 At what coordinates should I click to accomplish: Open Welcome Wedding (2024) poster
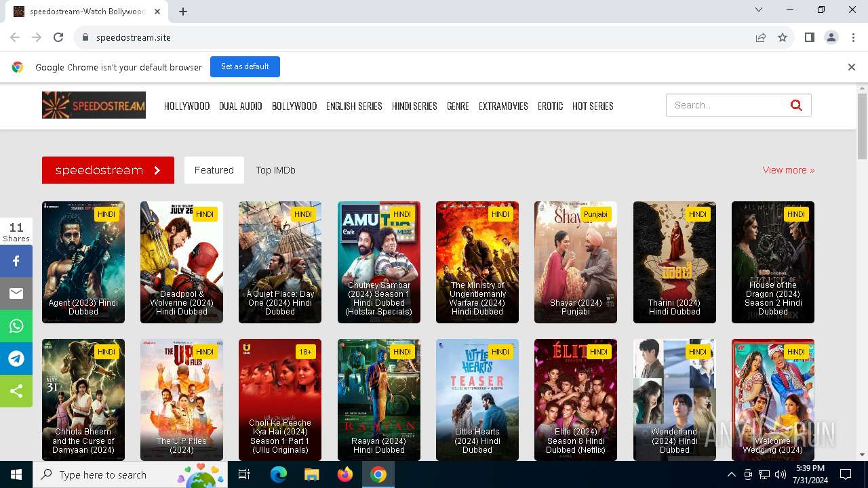point(773,400)
